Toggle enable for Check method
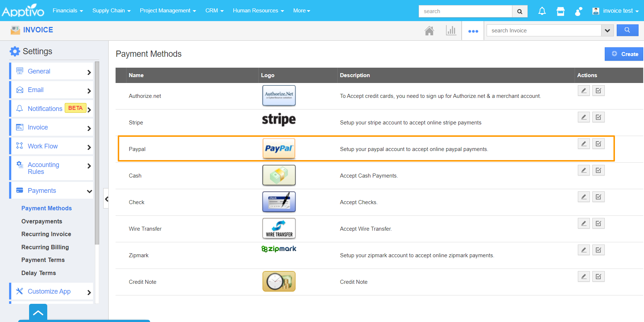 599,197
